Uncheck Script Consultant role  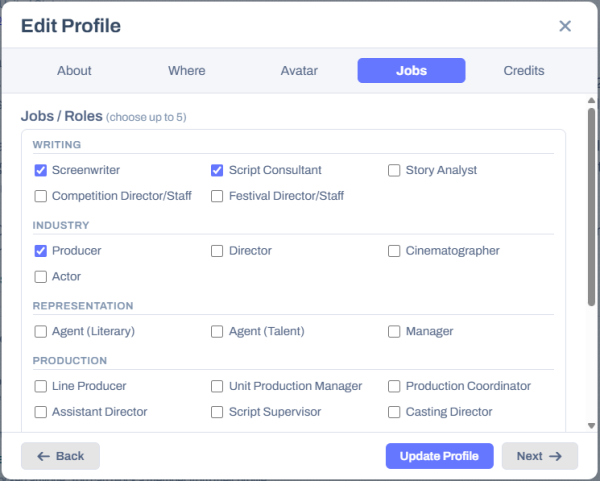click(x=217, y=170)
